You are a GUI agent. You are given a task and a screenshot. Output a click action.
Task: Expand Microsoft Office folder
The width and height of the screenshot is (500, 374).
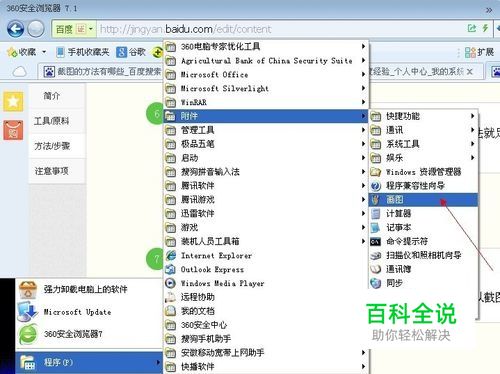[x=266, y=74]
